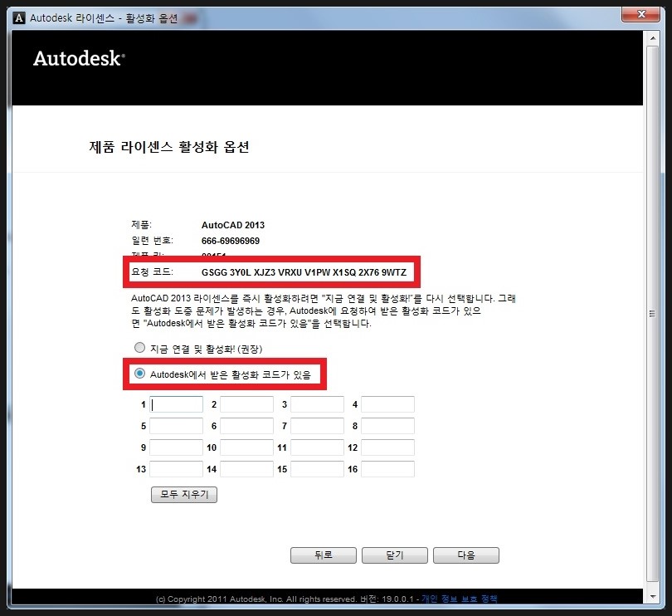
Task: Close the Autodesk license window
Action: [640, 14]
